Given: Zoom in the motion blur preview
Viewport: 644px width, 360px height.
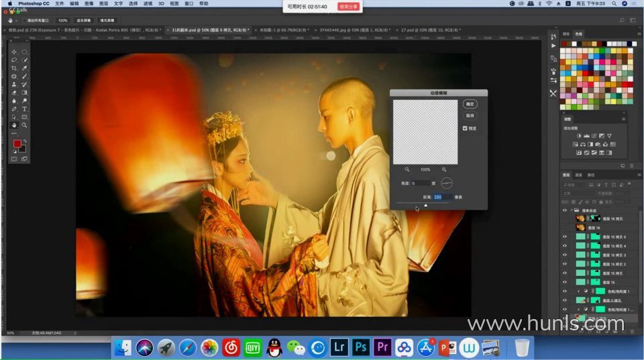Looking at the screenshot, I should [444, 169].
